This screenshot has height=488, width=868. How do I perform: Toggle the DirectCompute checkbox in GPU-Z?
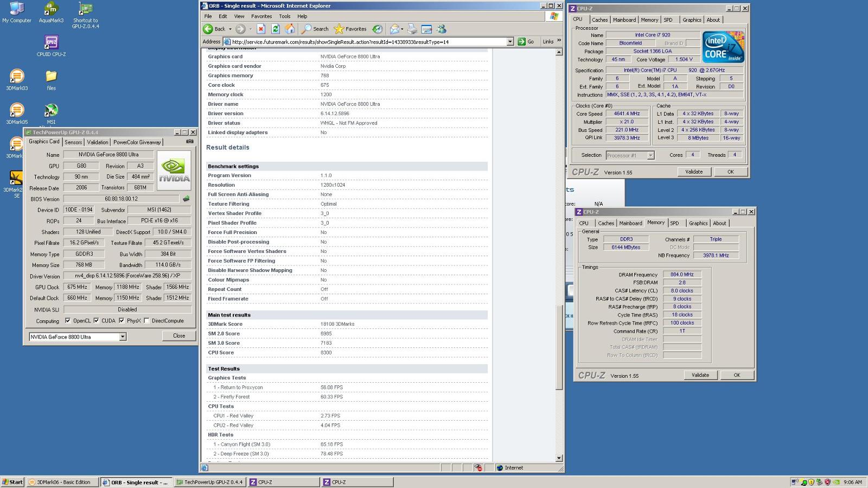(x=146, y=321)
